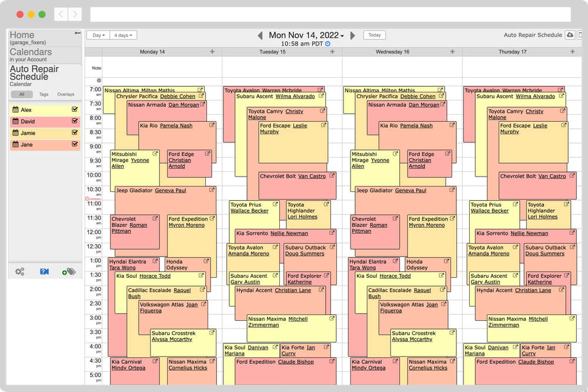588x392 pixels.
Task: Open the Home garage_fixers link
Action: (21, 35)
